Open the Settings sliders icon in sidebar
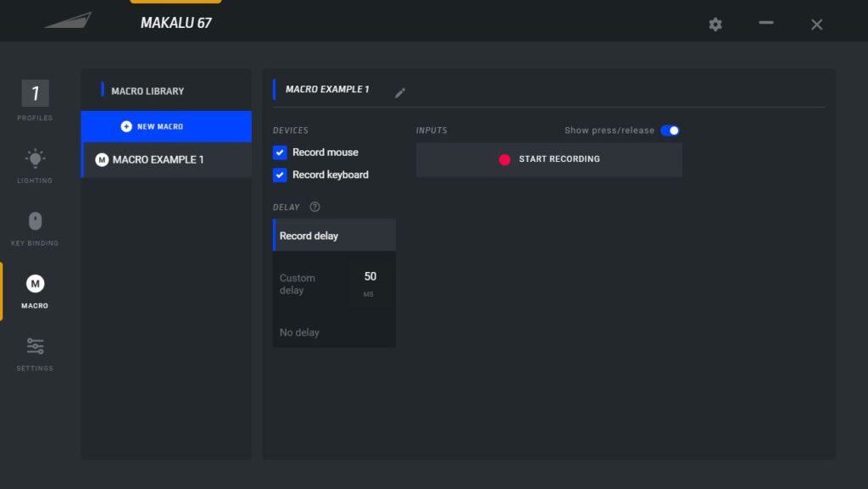Image resolution: width=868 pixels, height=489 pixels. tap(35, 347)
